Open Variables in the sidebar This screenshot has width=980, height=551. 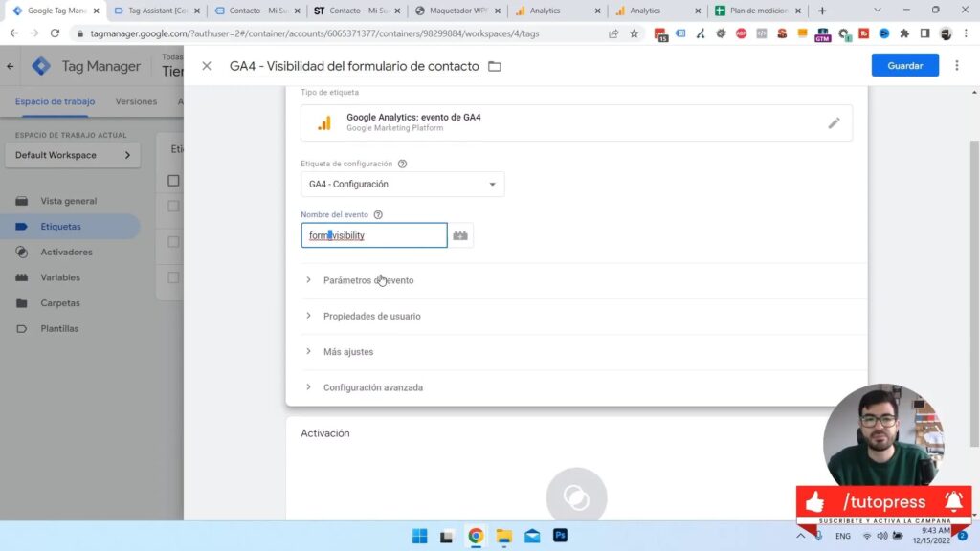[x=60, y=277]
